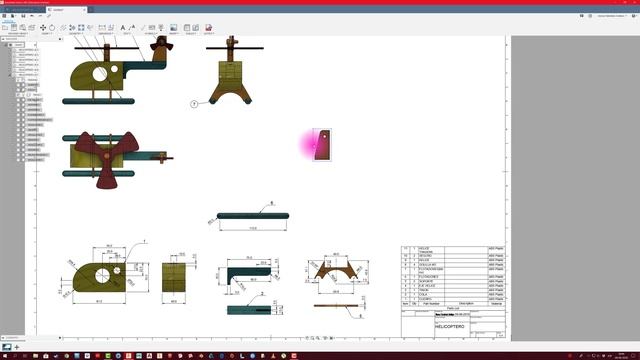The height and width of the screenshot is (360, 640).
Task: Select the Center Mark Pattern tool
Action: (81, 28)
